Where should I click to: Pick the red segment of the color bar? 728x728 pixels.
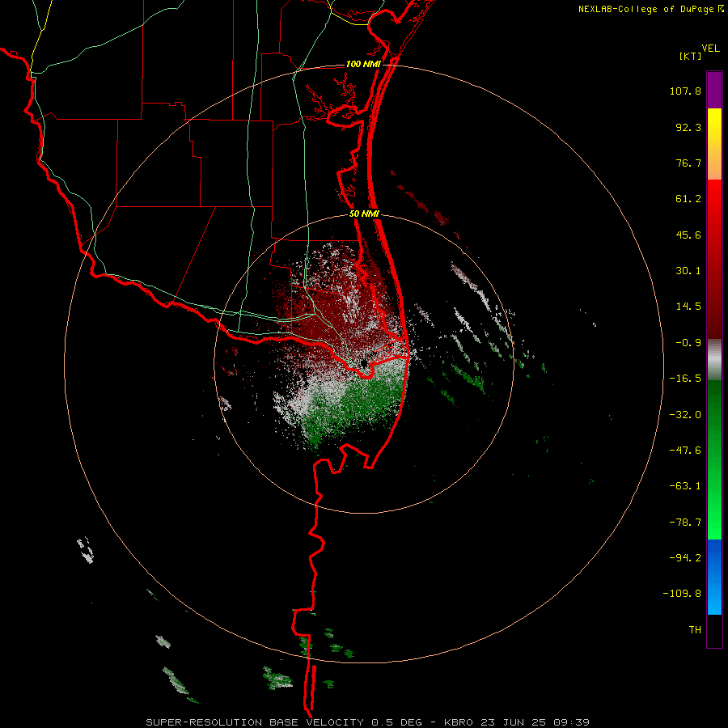coord(714,259)
